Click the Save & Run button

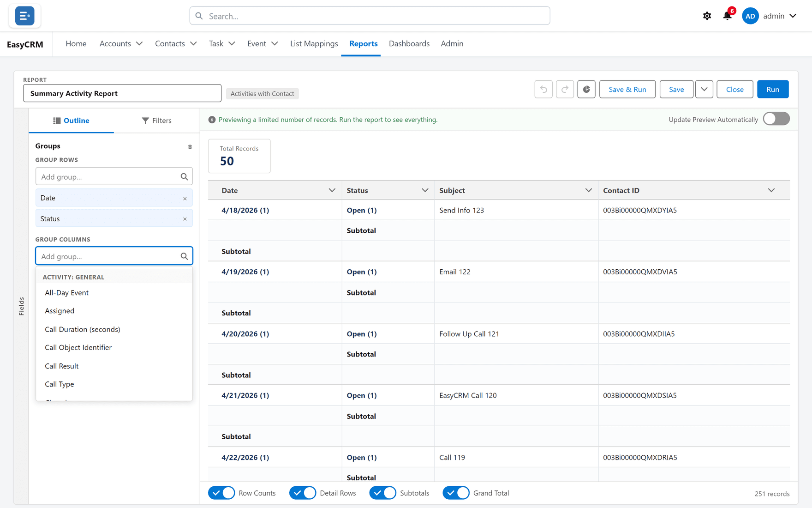(x=627, y=89)
